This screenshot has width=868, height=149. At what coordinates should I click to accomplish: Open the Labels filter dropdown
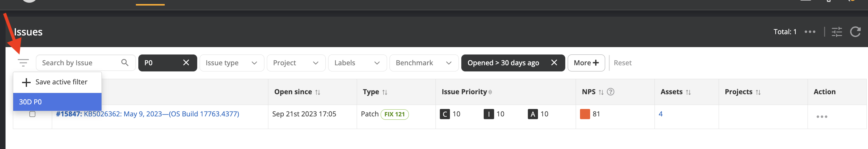[x=357, y=63]
